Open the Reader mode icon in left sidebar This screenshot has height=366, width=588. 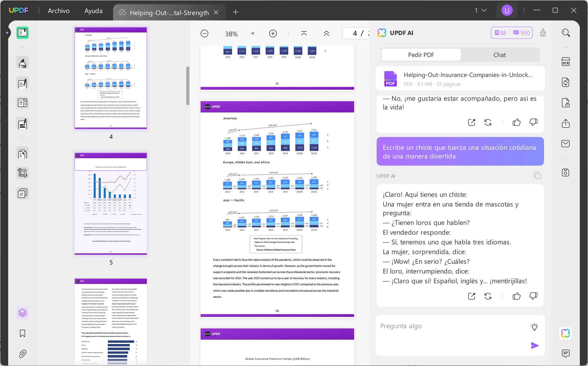point(23,33)
